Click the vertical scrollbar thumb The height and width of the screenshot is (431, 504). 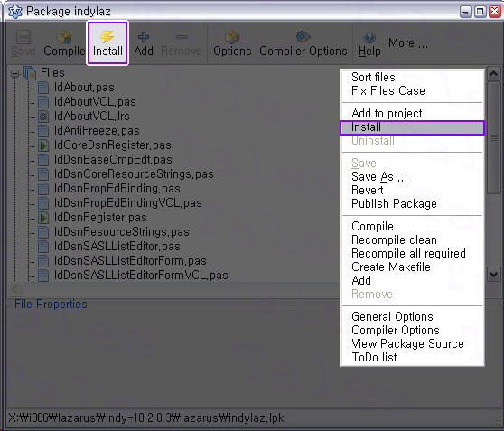coord(494,137)
